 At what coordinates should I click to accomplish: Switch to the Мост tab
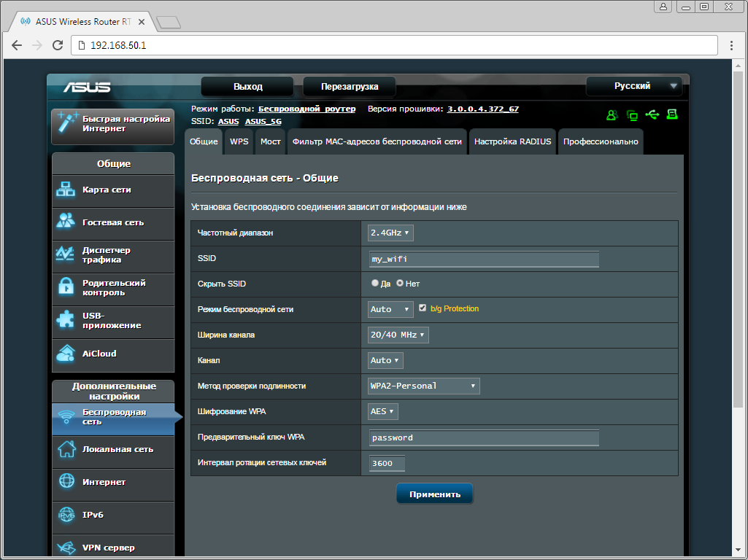click(x=271, y=141)
